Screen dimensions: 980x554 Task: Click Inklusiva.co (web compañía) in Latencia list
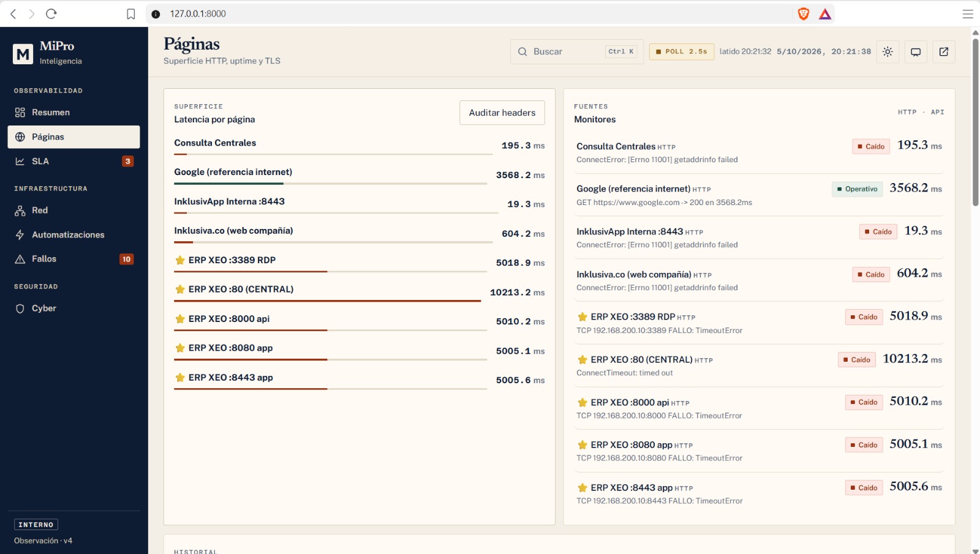(x=233, y=231)
